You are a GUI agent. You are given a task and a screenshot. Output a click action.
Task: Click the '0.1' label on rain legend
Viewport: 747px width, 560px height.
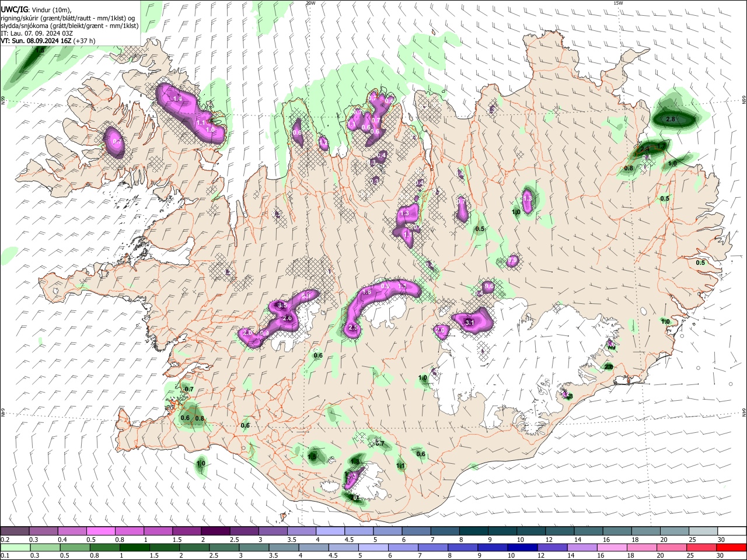tap(5, 556)
